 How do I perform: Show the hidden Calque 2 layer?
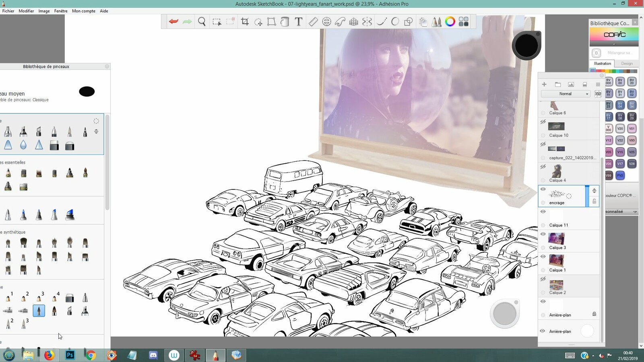[x=543, y=279]
